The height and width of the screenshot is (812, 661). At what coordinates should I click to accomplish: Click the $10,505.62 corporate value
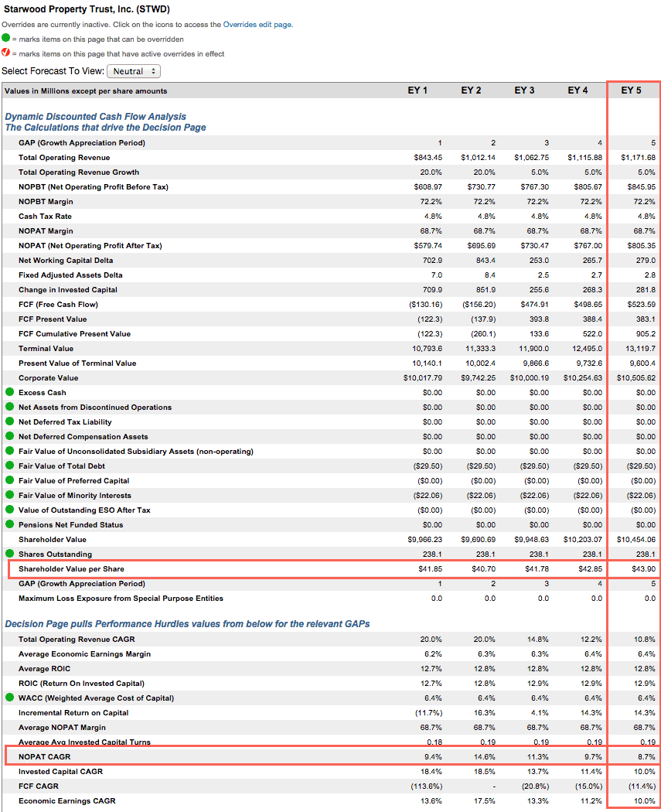[x=636, y=378]
